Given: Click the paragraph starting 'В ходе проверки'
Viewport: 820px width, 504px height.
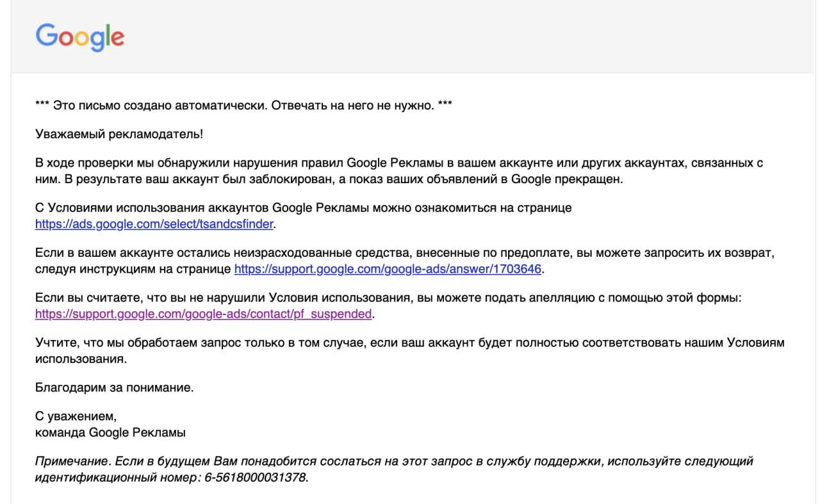Looking at the screenshot, I should click(x=399, y=171).
